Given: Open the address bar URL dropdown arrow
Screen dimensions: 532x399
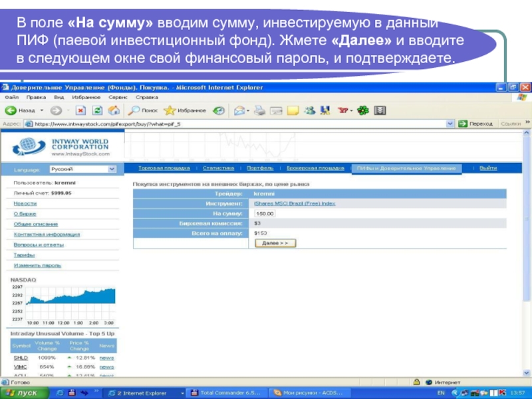Looking at the screenshot, I should pos(450,124).
